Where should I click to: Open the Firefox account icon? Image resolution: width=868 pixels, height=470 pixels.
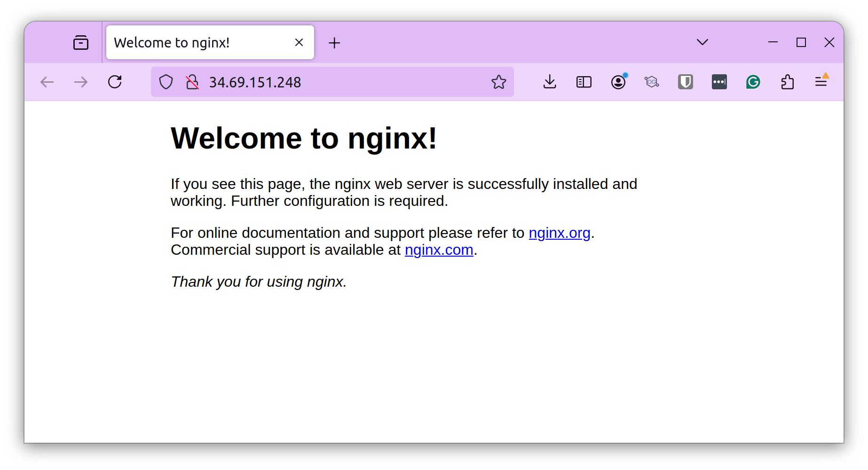tap(618, 82)
